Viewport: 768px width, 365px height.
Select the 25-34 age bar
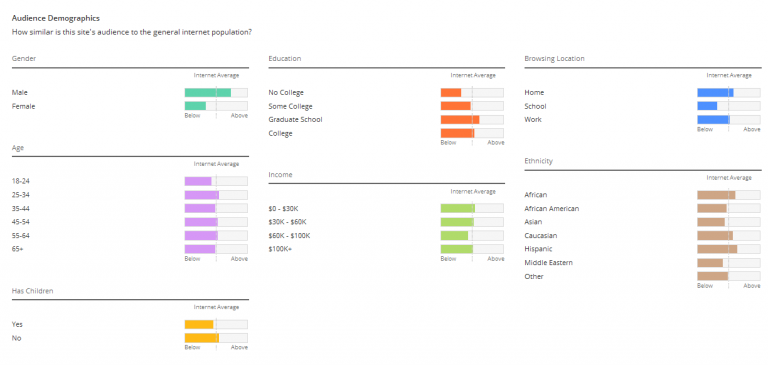click(216, 195)
